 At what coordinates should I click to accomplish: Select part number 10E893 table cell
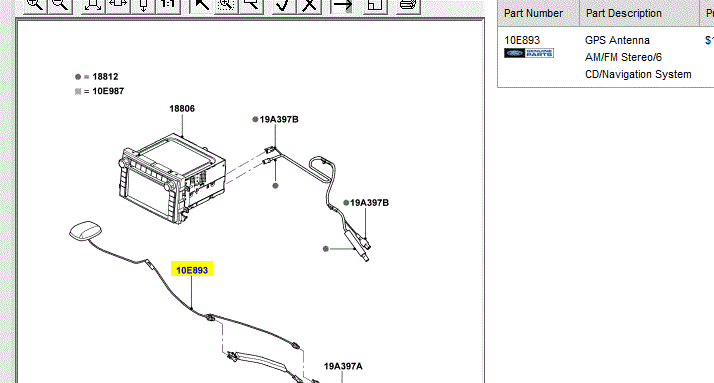[522, 40]
